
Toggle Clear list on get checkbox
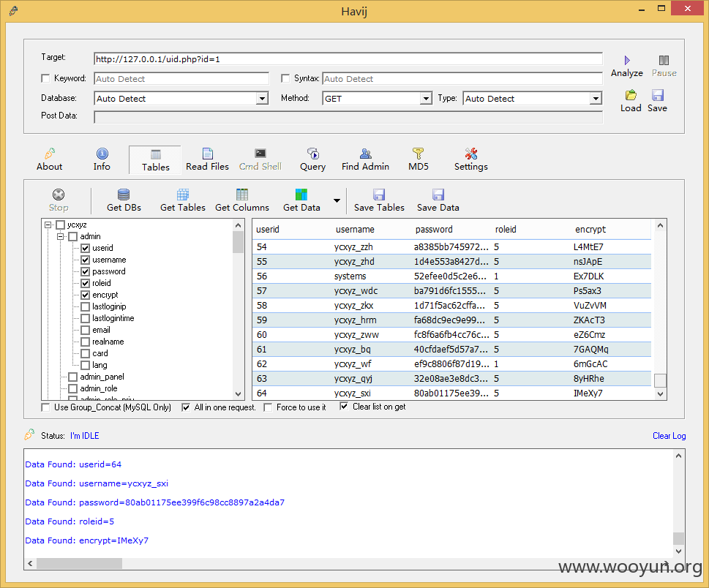[x=344, y=407]
